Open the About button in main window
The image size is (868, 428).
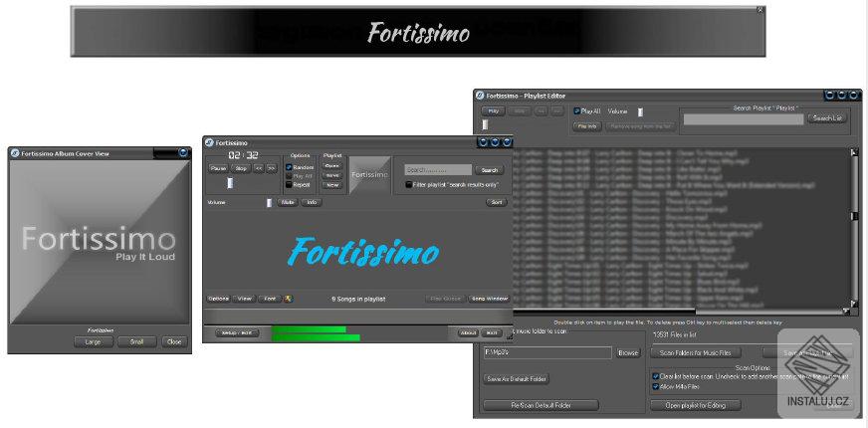[468, 333]
